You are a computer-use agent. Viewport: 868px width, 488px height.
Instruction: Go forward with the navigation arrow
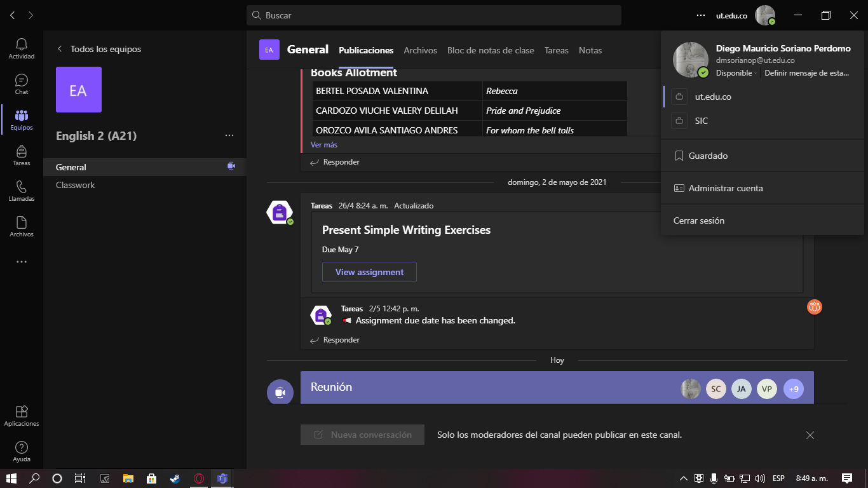coord(31,15)
